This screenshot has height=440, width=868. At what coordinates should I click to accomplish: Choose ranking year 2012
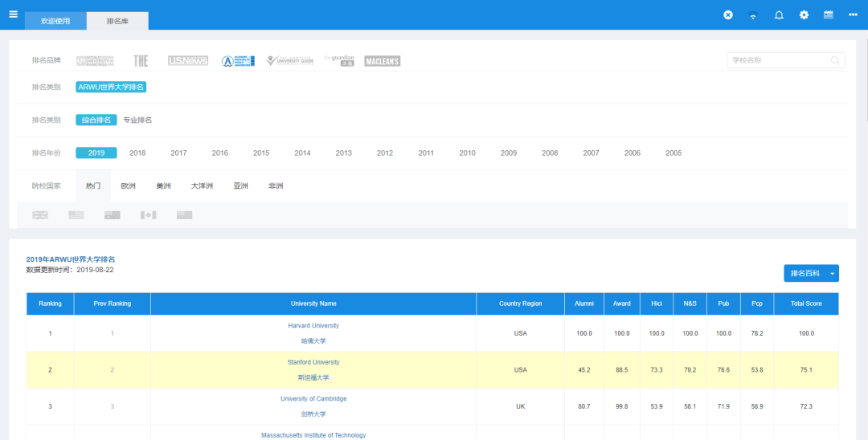[x=385, y=153]
